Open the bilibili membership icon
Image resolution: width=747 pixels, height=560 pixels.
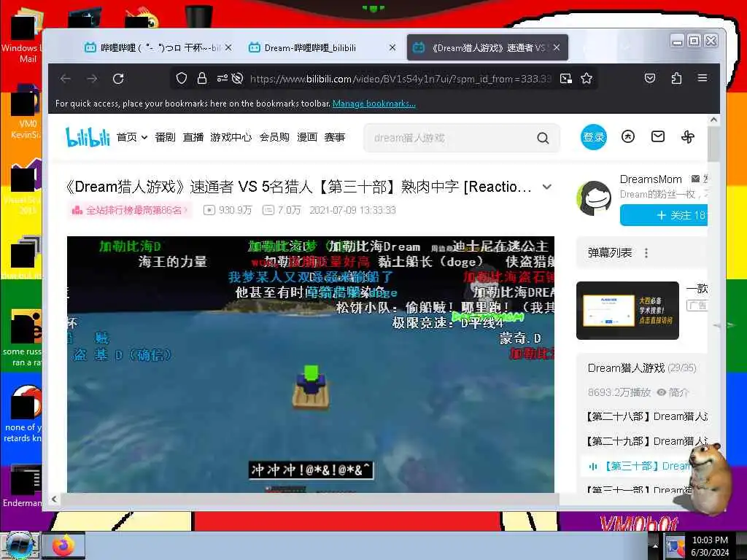[x=628, y=137]
